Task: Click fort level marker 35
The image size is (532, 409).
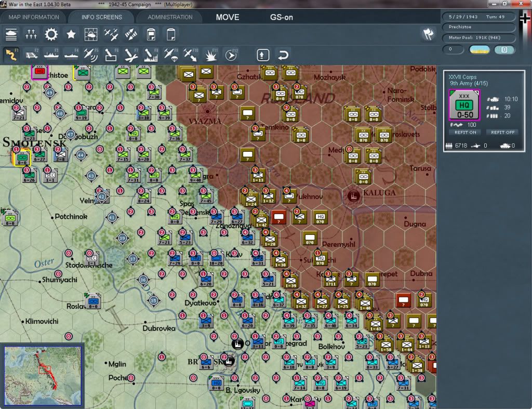Action: point(153,301)
